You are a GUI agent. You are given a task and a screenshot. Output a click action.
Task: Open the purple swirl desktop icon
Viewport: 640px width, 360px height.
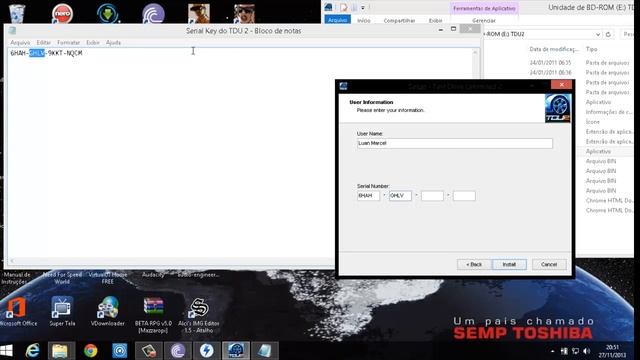(x=153, y=13)
